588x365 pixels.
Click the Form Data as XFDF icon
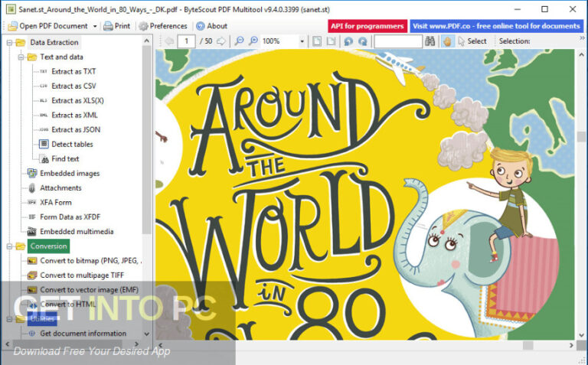coord(32,217)
